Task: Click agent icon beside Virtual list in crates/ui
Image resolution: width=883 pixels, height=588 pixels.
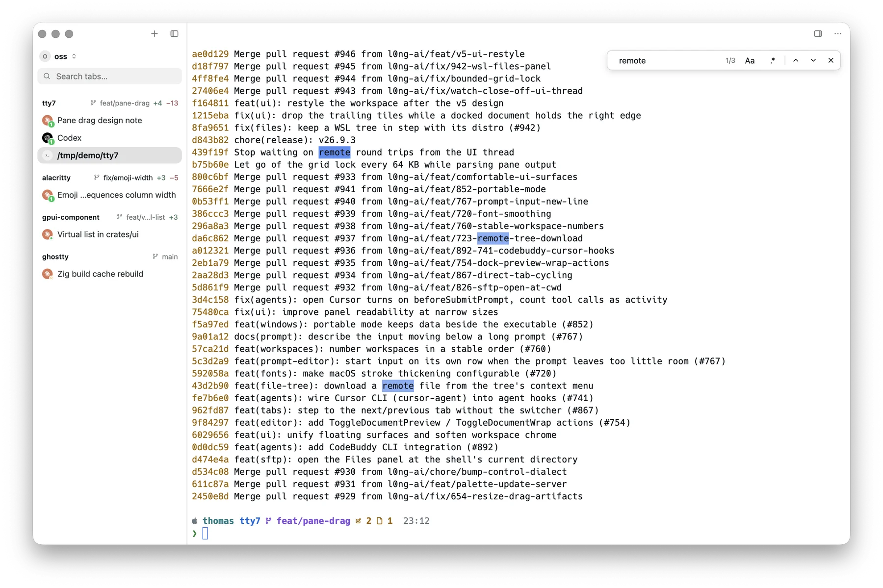Action: [x=48, y=234]
